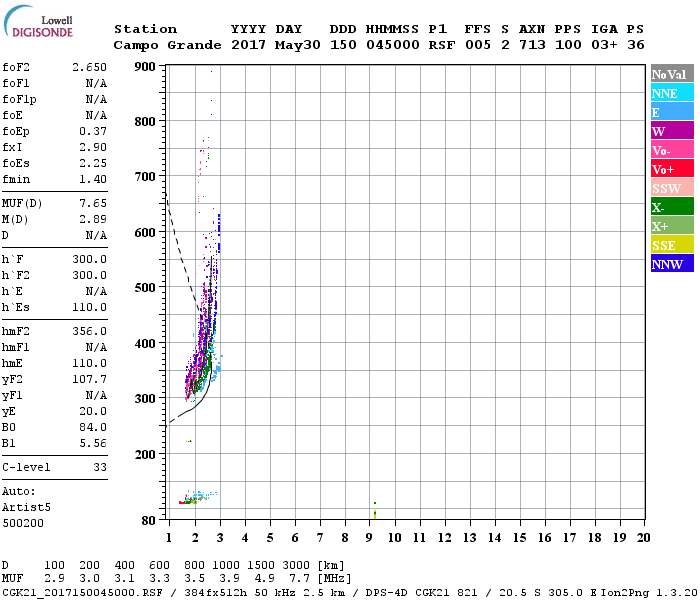This screenshot has width=700, height=600.
Task: Pick the blue E legend entry
Action: click(672, 112)
